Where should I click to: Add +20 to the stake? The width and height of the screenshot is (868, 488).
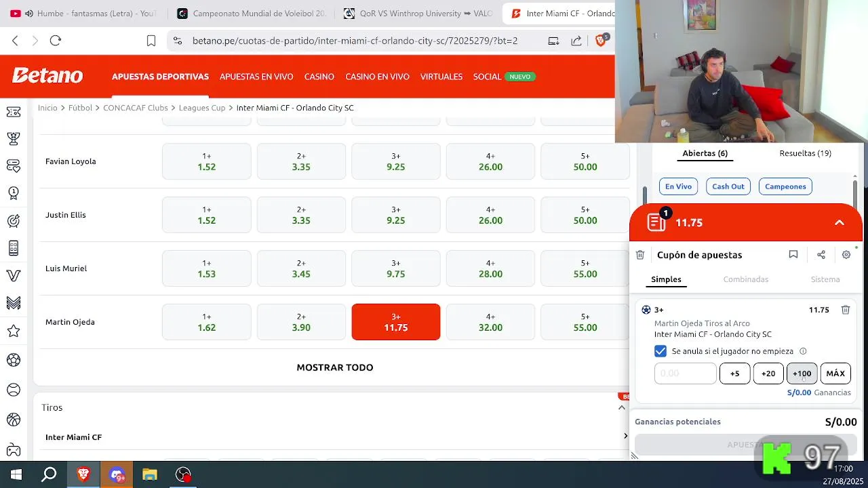(x=768, y=373)
